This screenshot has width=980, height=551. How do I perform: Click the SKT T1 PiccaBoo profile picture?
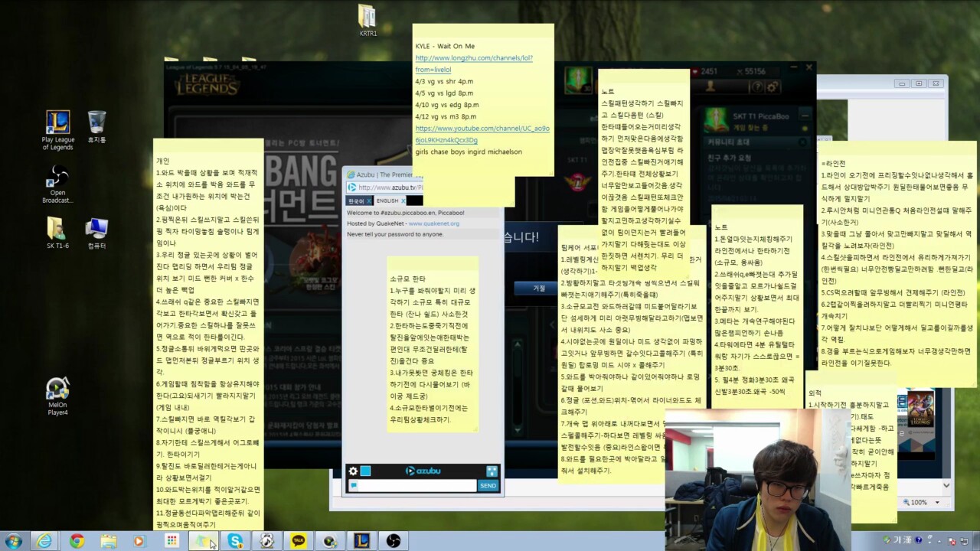tap(716, 120)
